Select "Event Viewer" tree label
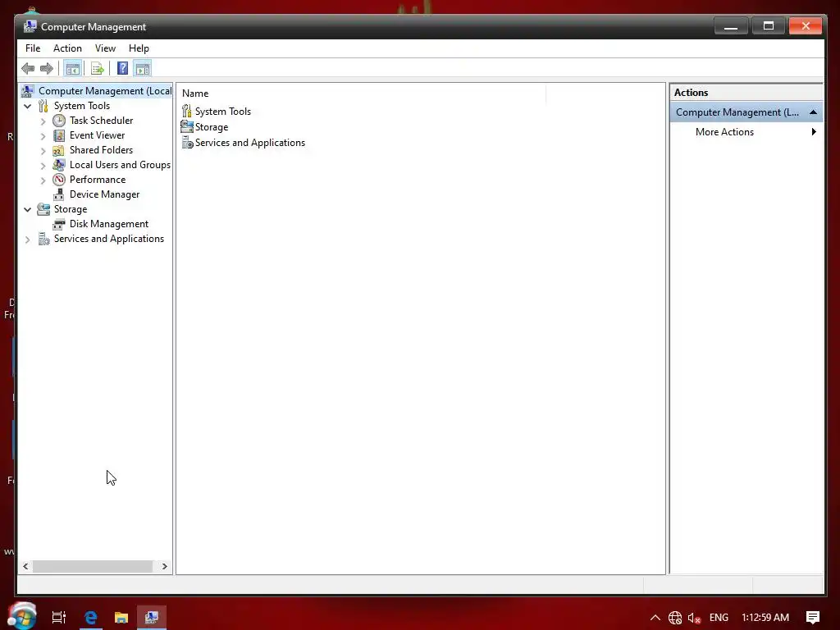 97,135
